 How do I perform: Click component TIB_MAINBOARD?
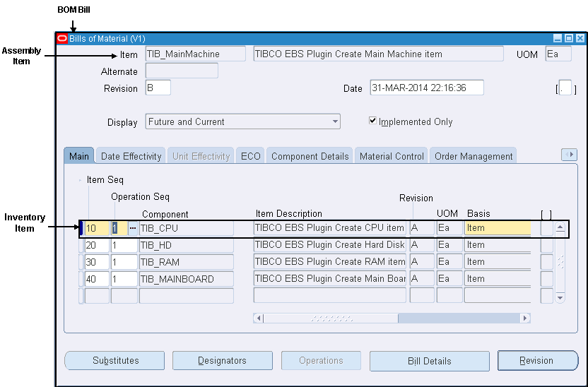[186, 279]
